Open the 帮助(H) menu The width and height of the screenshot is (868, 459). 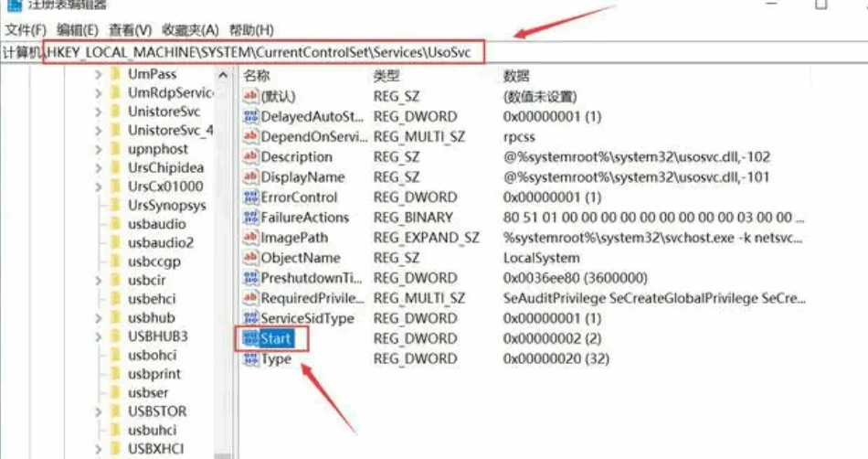tap(251, 29)
